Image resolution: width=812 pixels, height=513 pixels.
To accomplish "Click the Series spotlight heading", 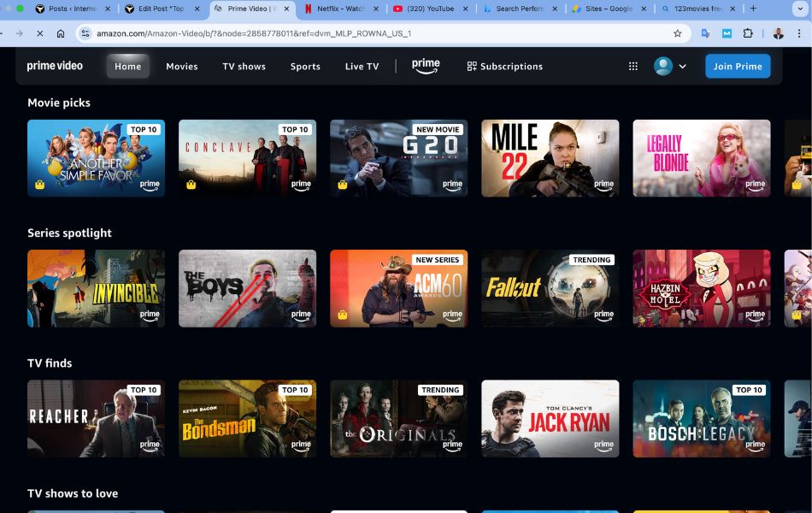I will [69, 233].
